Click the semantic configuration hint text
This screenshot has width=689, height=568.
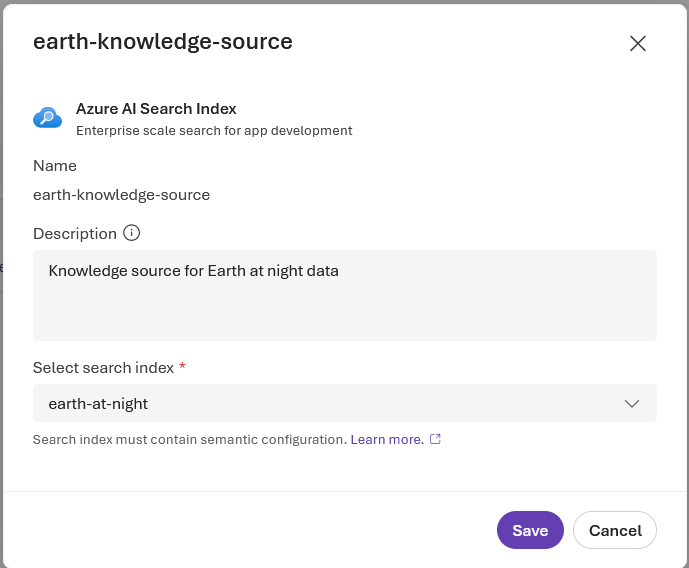189,439
